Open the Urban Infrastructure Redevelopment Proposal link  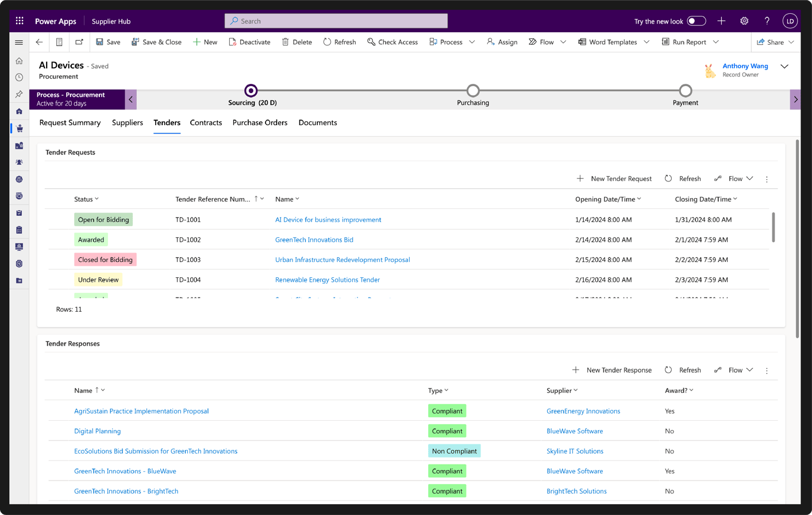click(342, 260)
